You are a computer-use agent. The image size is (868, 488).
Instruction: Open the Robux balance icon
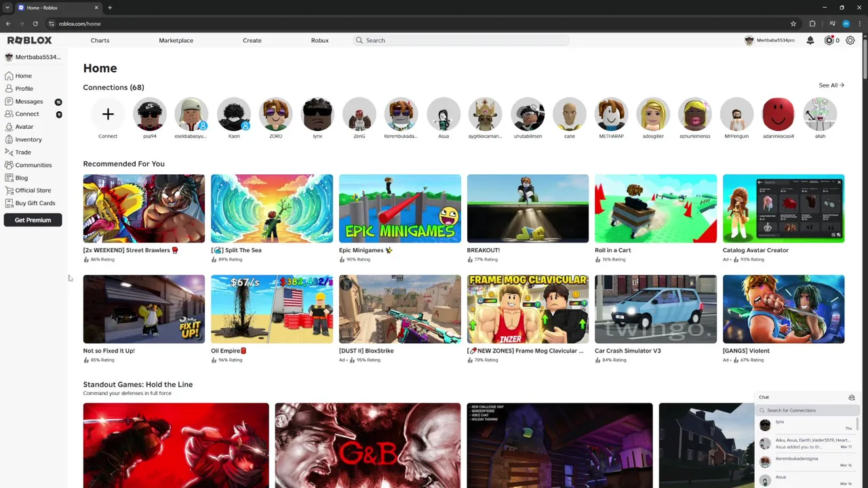(x=829, y=41)
